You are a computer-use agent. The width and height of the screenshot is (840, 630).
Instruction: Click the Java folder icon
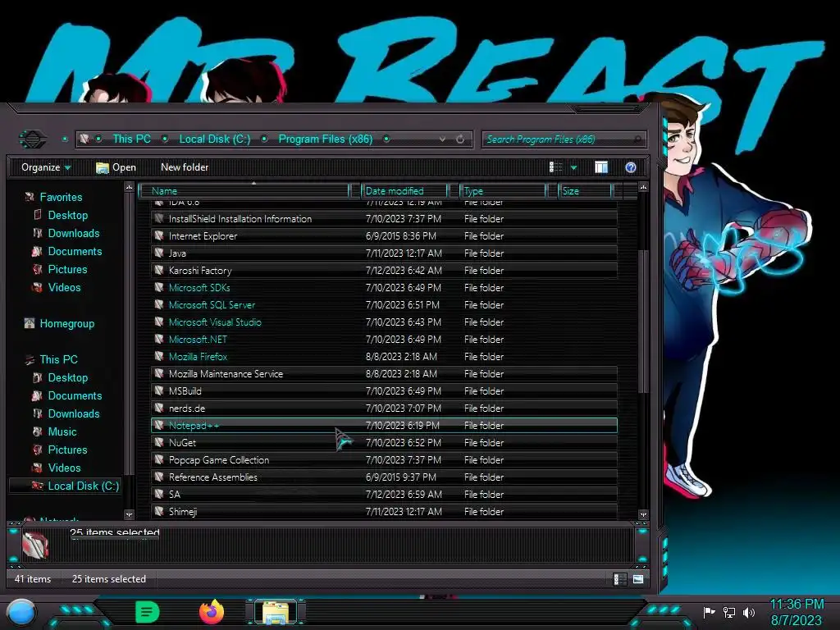[x=159, y=253]
